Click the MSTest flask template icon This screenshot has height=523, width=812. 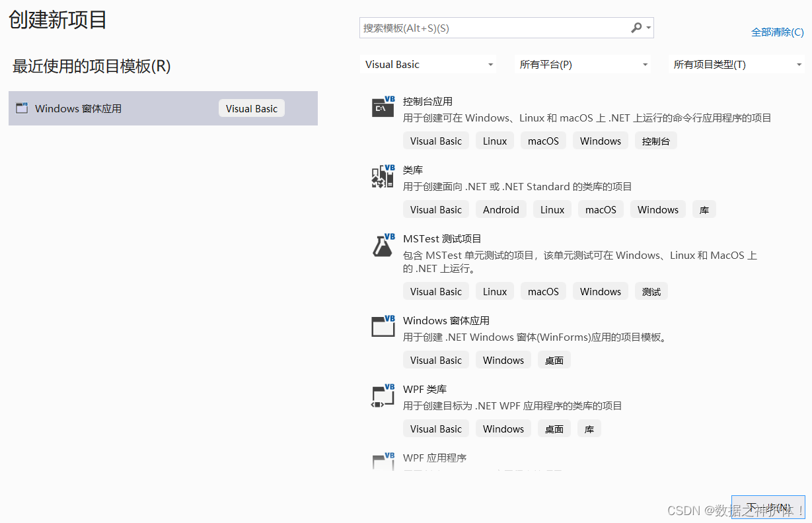pos(383,245)
